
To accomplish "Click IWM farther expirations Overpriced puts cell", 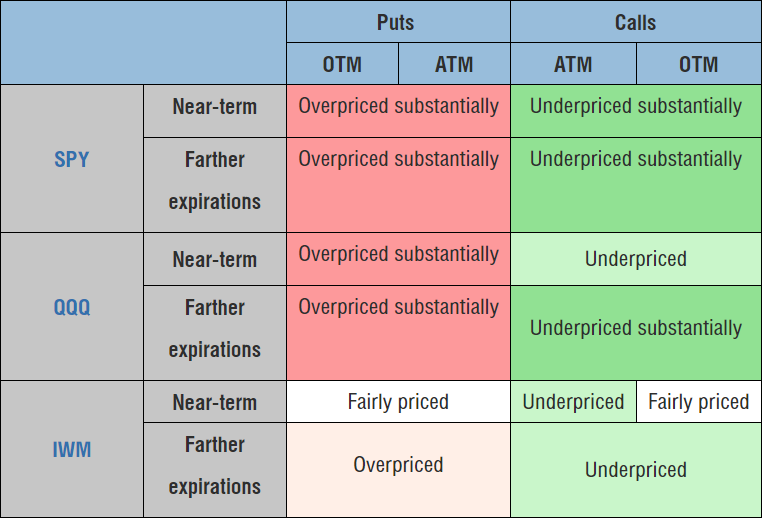I will 398,470.
